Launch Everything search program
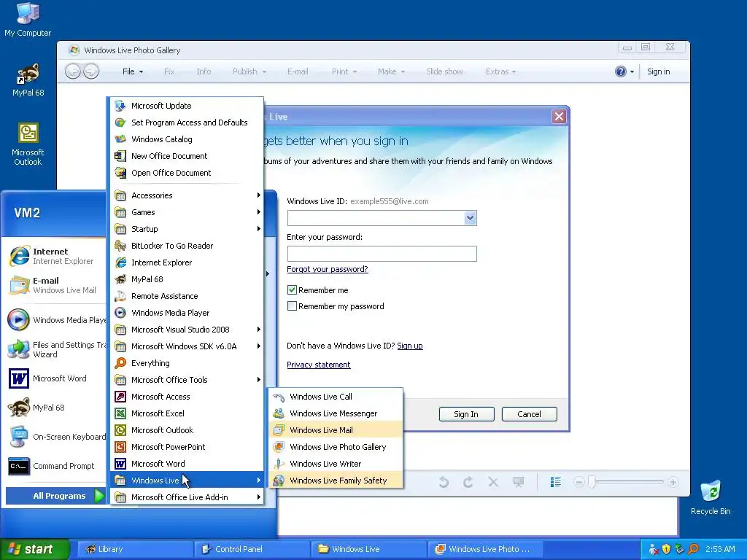 point(187,363)
